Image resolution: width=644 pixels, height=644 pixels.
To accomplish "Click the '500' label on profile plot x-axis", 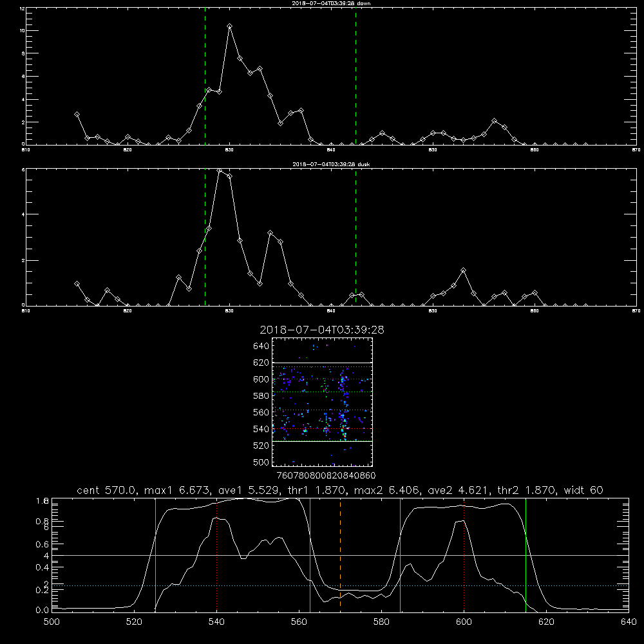I will click(x=52, y=622).
